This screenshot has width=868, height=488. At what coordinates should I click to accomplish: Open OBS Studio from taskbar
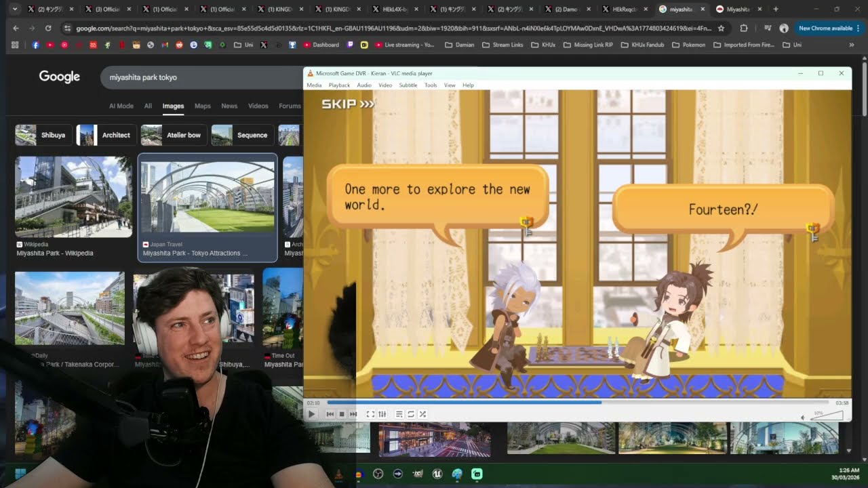click(x=378, y=474)
